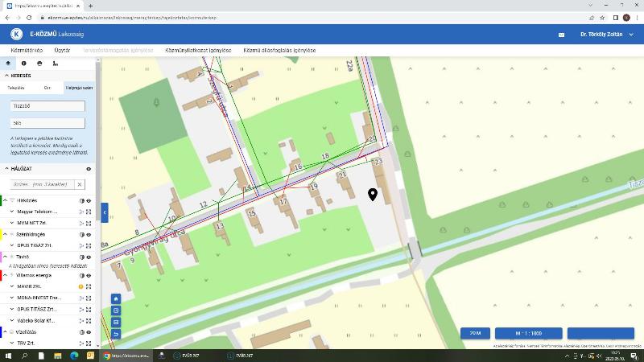Zoom to extent of MVM NET Zrt. network
Screen dimensions: 644x362
click(x=89, y=224)
